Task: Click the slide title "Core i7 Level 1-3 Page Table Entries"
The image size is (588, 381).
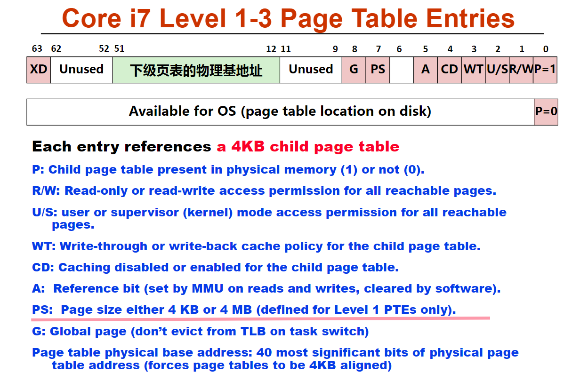Action: pos(288,18)
